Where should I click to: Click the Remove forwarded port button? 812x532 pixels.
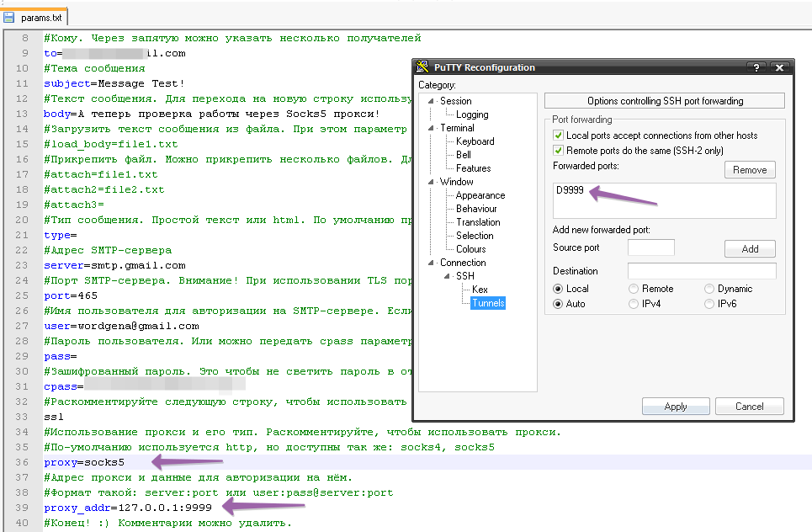tap(750, 170)
